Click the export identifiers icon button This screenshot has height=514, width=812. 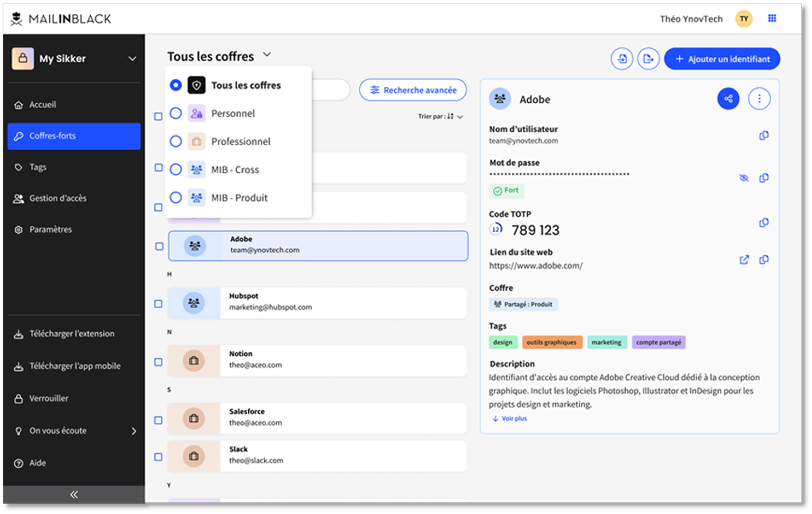648,59
